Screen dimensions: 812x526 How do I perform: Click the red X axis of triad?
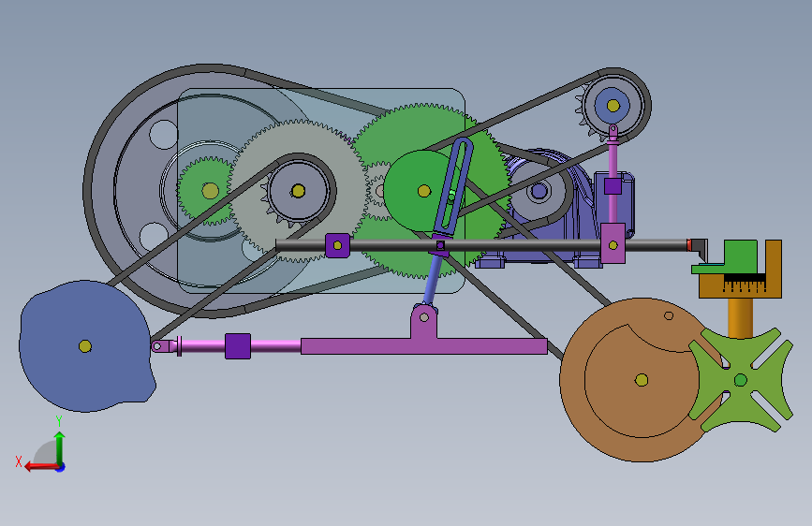point(41,466)
